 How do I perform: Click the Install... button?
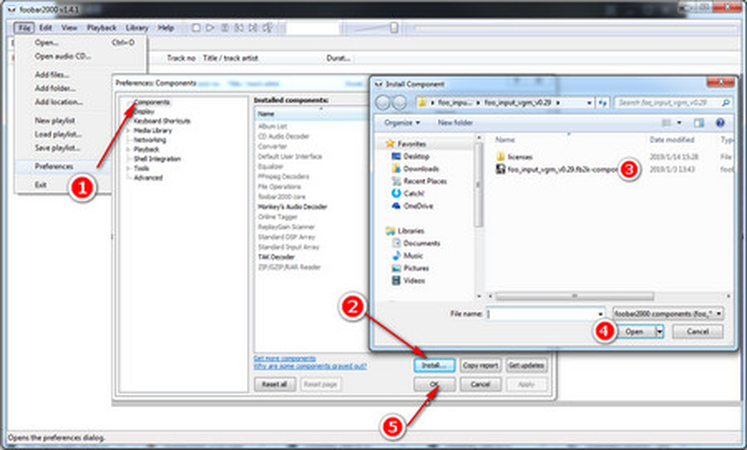(x=434, y=365)
